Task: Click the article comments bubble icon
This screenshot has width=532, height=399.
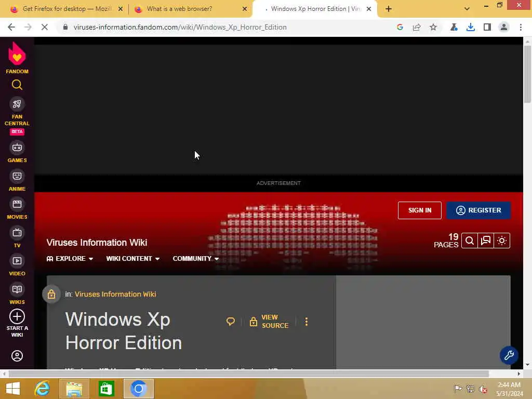Action: (230, 321)
